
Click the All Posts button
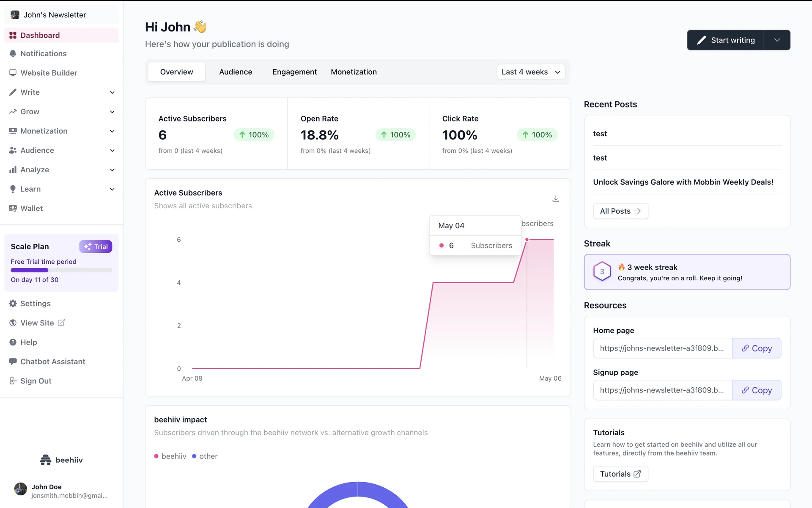620,211
